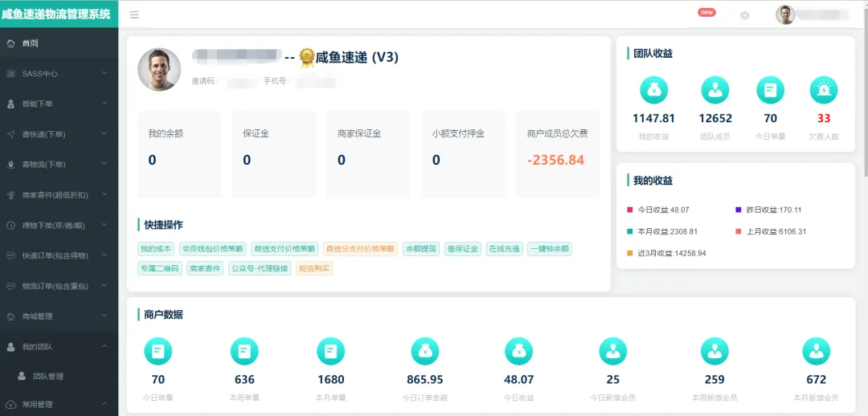Click the red 欠费人数 count 33
The image size is (868, 416).
[824, 118]
